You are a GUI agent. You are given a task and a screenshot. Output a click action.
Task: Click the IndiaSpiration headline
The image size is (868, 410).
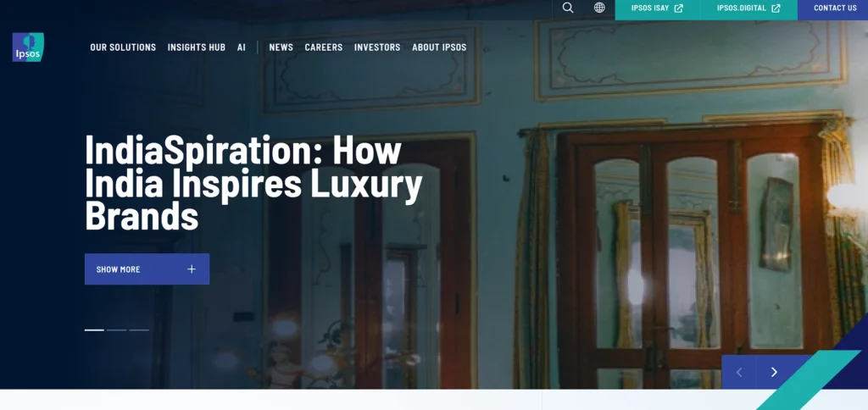[253, 183]
